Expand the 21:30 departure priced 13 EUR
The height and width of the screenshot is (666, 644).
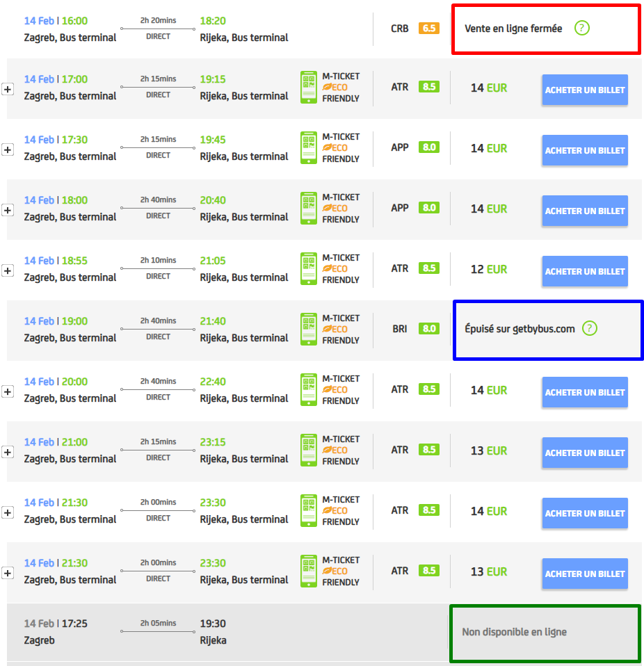pyautogui.click(x=8, y=573)
